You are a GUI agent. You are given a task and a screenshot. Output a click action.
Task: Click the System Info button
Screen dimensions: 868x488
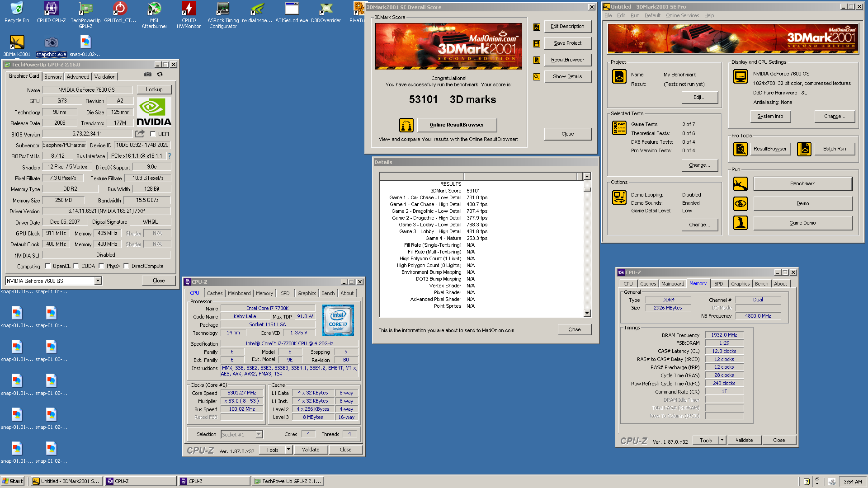point(770,117)
